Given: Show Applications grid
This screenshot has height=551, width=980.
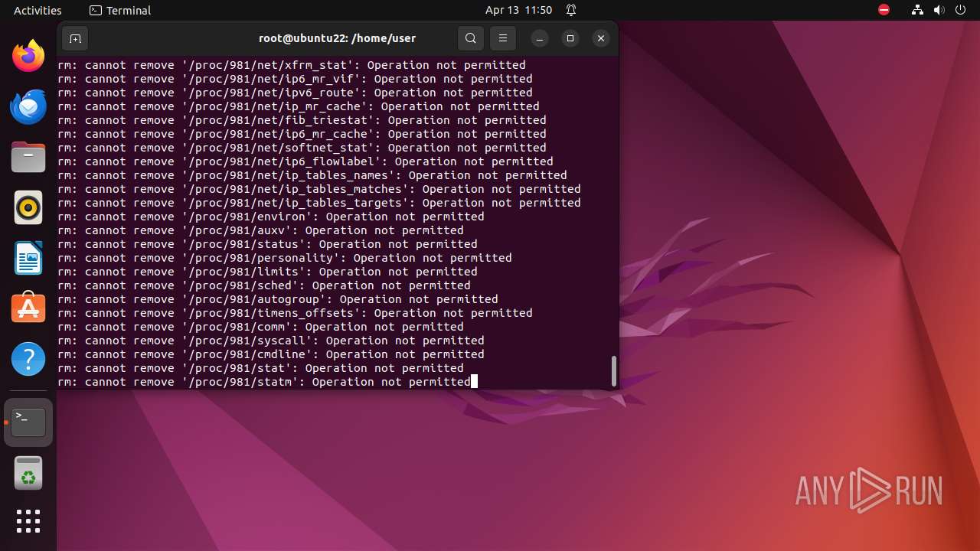Looking at the screenshot, I should pyautogui.click(x=28, y=521).
